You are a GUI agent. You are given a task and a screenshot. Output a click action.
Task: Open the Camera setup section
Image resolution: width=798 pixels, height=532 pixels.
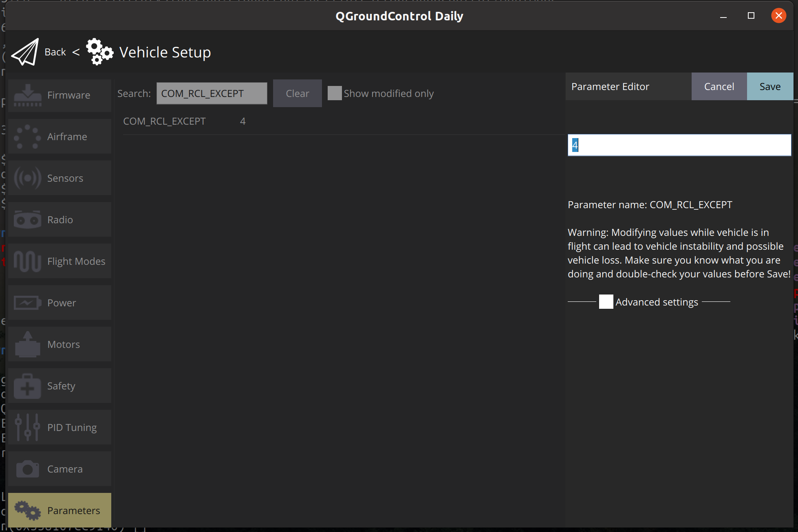60,469
